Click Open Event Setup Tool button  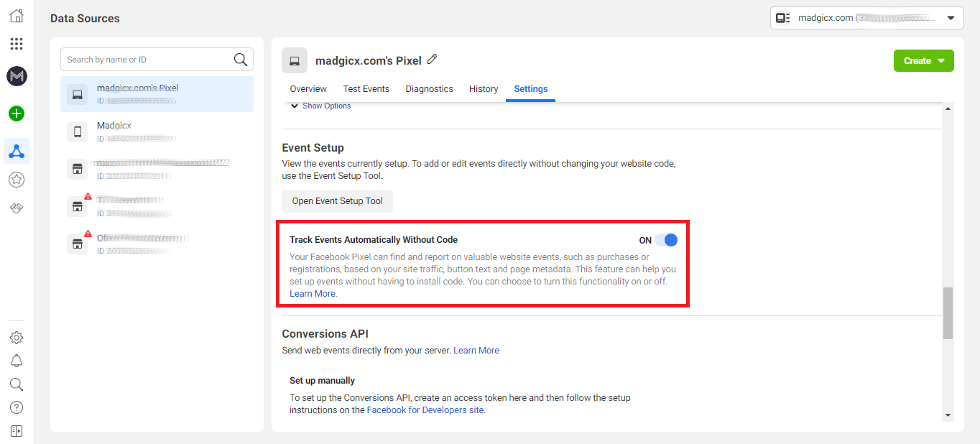pos(338,201)
